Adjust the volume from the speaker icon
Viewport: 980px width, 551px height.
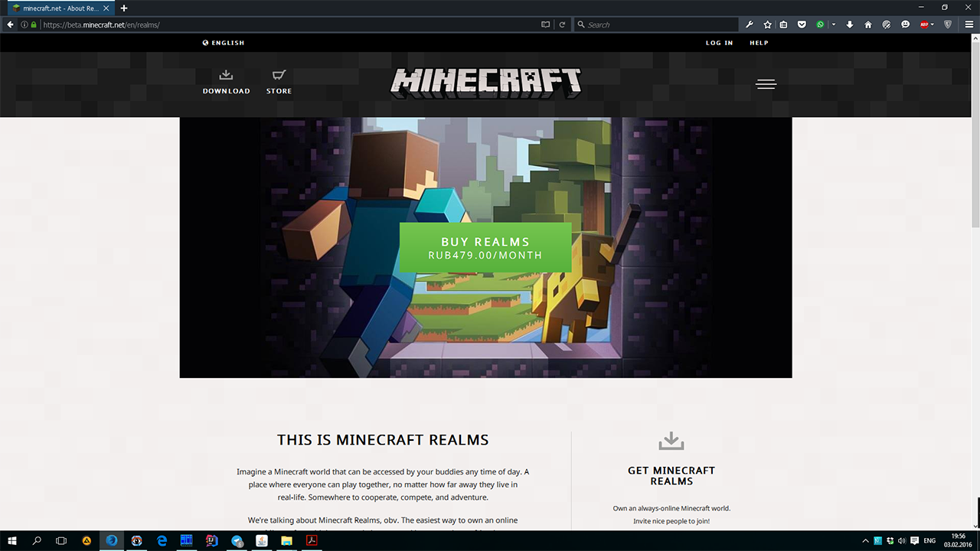pyautogui.click(x=901, y=541)
